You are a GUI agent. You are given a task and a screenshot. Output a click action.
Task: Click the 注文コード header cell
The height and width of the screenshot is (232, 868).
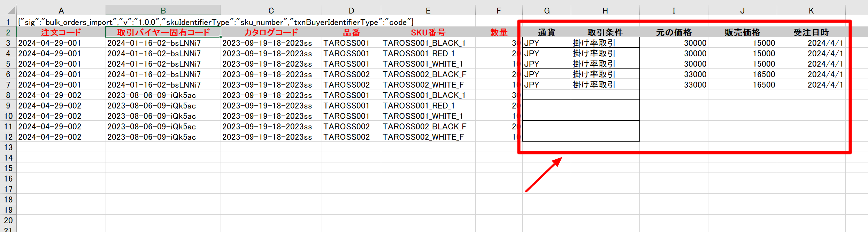click(x=61, y=32)
